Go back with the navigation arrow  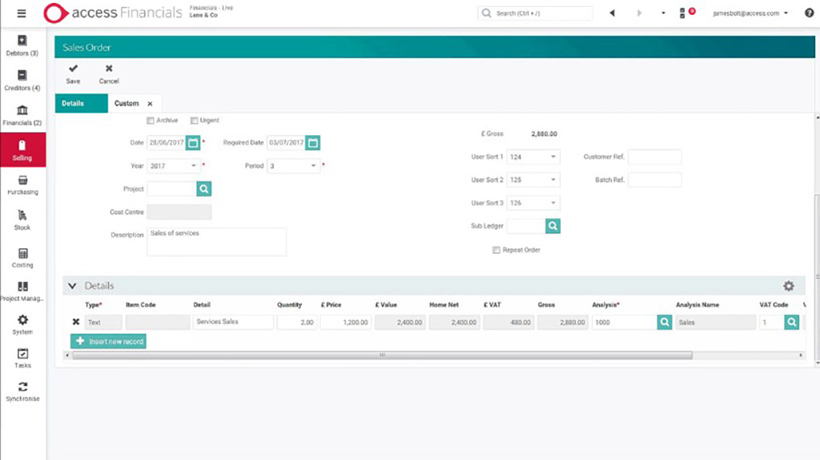pyautogui.click(x=612, y=13)
